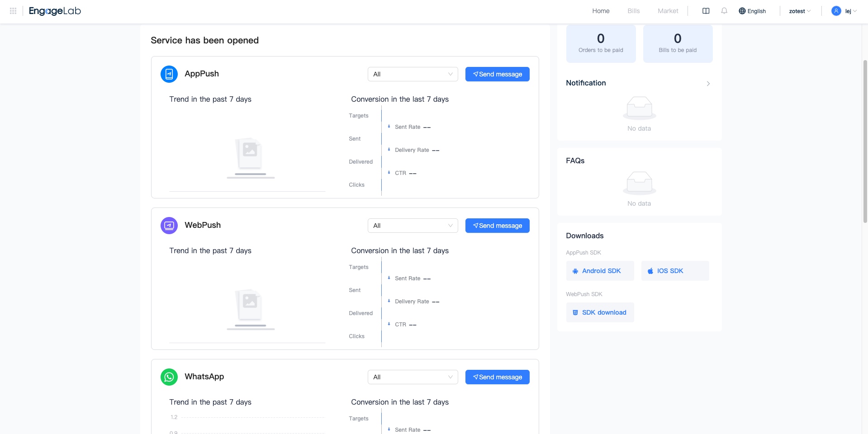Viewport: 868px width, 434px height.
Task: Click the WebPush service icon
Action: (x=169, y=226)
